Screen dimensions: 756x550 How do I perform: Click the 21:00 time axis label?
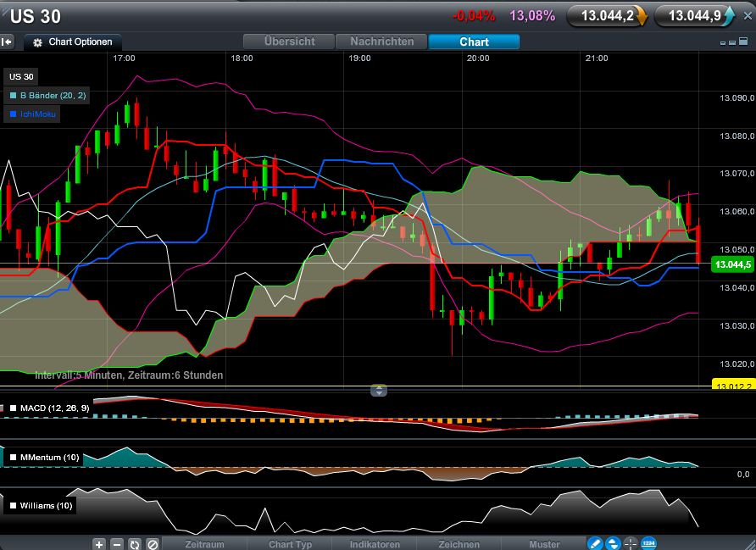[597, 58]
